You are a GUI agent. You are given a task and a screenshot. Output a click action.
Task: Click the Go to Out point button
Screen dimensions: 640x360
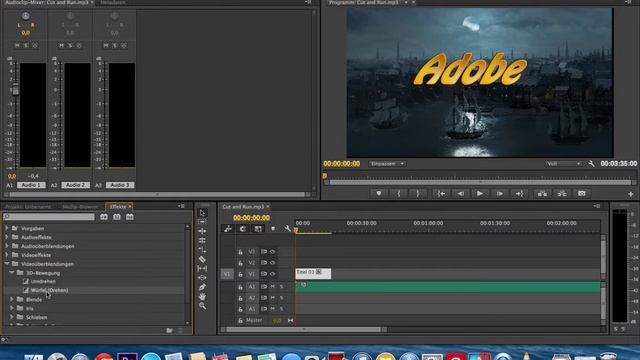pyautogui.click(x=519, y=193)
